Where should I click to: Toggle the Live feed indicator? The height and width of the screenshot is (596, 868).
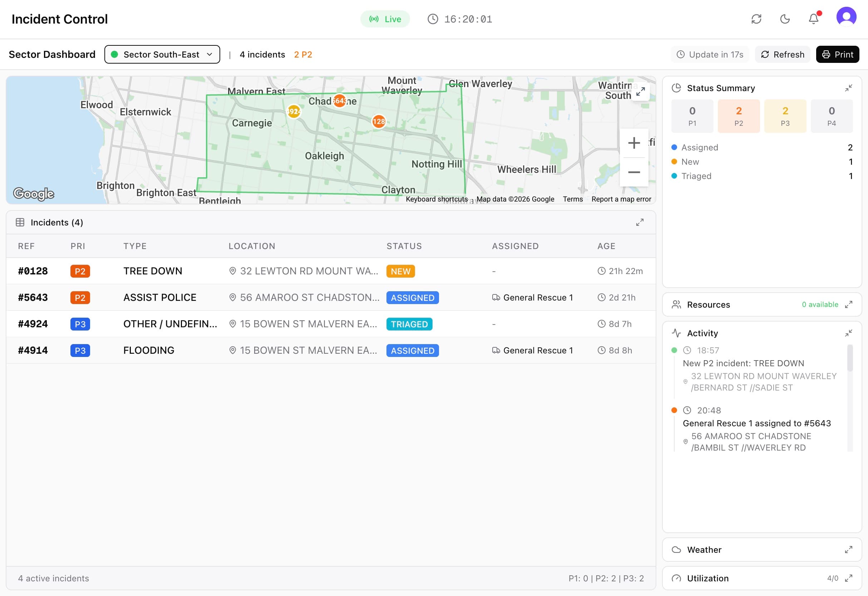385,19
